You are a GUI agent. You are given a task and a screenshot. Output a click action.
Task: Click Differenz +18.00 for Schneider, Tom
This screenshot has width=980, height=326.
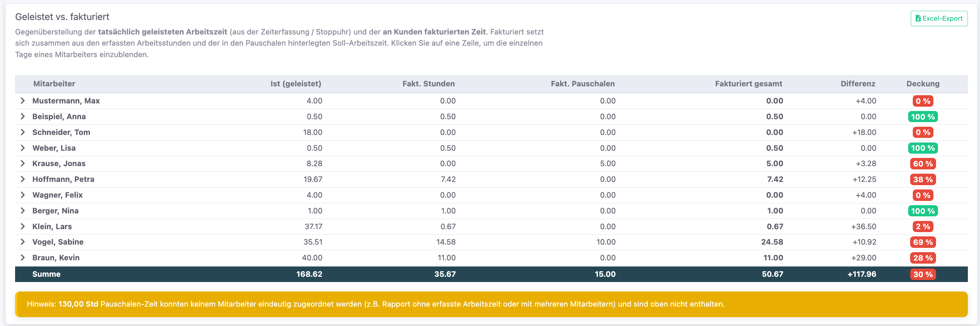864,132
